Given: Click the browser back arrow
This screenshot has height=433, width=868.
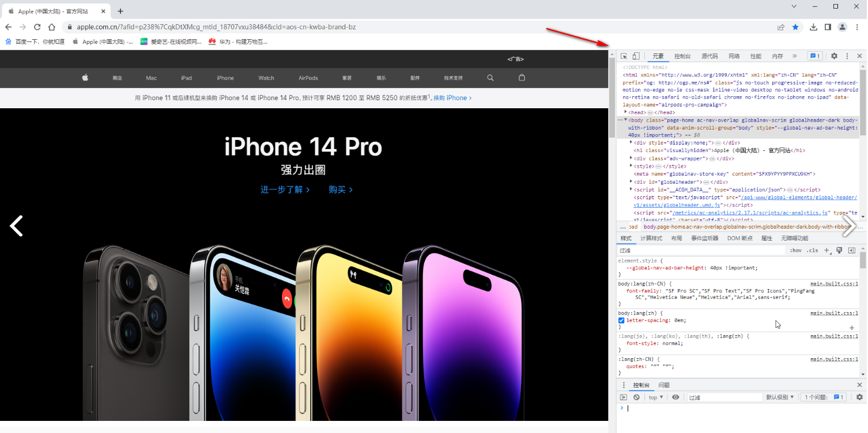Looking at the screenshot, I should (8, 27).
